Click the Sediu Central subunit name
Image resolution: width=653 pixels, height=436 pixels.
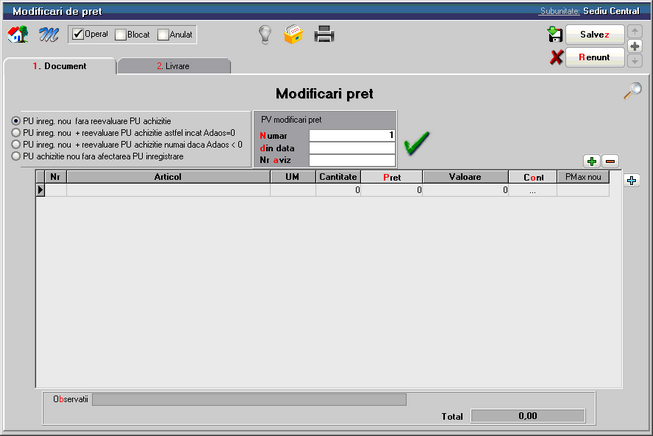pos(611,11)
